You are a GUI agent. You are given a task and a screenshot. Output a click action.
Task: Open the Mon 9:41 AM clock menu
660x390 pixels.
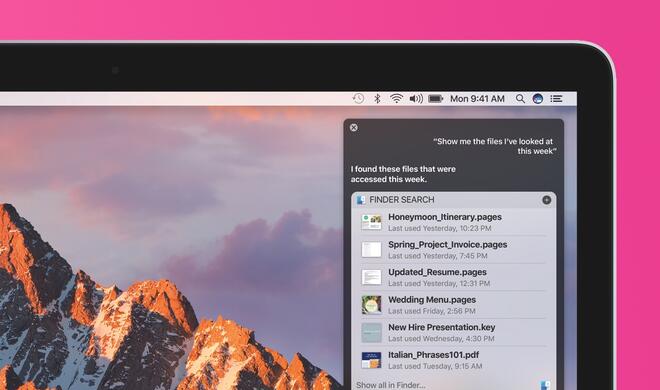click(477, 98)
